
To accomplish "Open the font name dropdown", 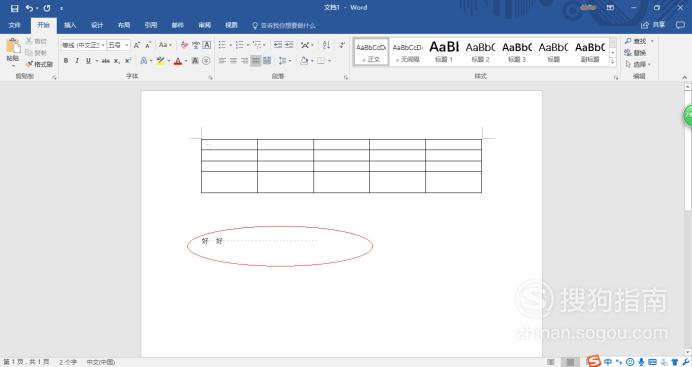I will 103,45.
